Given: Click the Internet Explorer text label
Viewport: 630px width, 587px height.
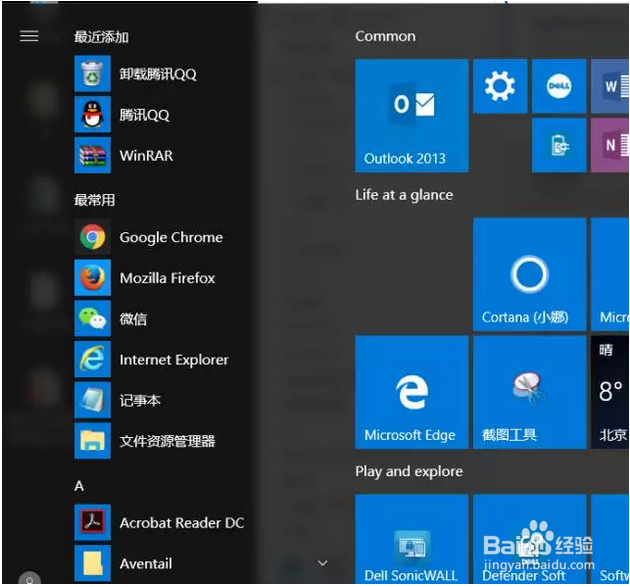Looking at the screenshot, I should [x=174, y=360].
